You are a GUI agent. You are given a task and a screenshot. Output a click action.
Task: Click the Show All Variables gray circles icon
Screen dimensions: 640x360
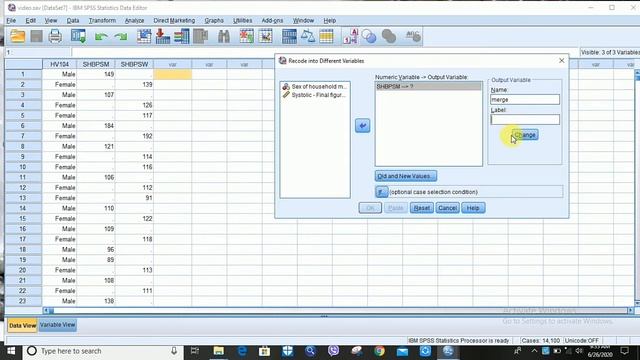[389, 36]
